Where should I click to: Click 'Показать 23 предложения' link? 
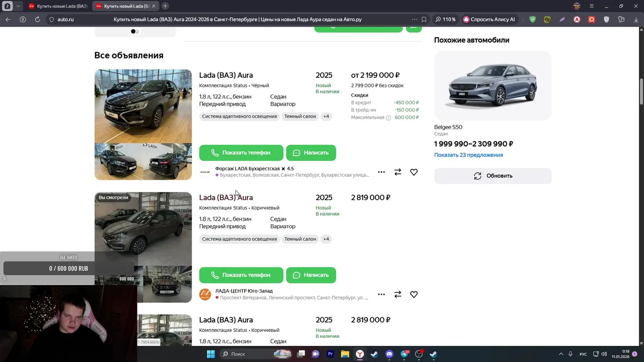pyautogui.click(x=468, y=155)
